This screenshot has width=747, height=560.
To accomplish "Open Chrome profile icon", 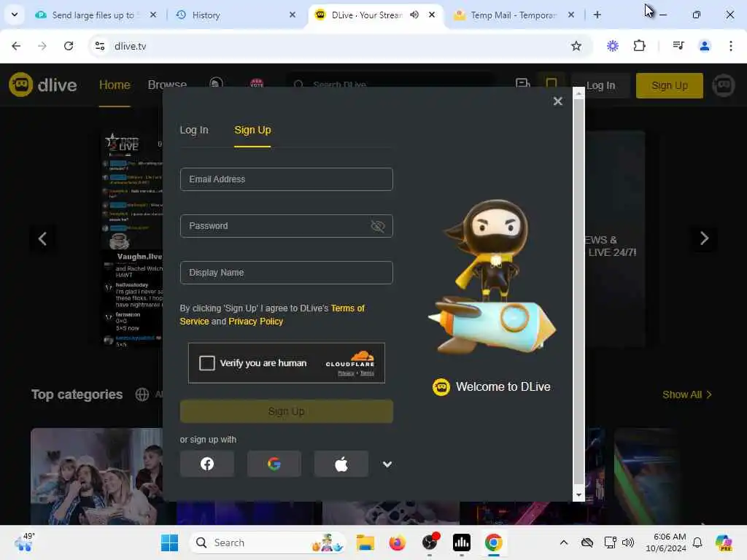I will click(705, 46).
